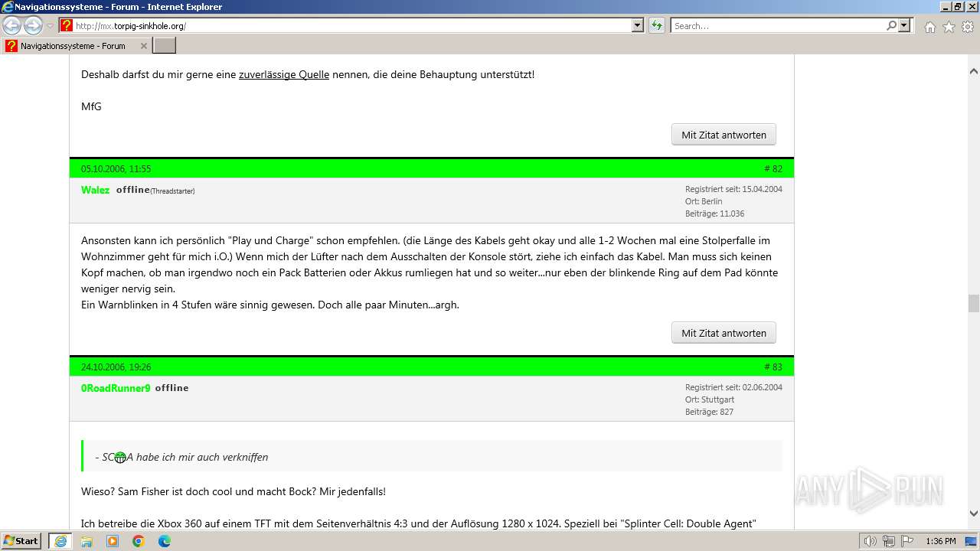Click the magnifier search icon
The width and height of the screenshot is (980, 551).
tap(891, 25)
